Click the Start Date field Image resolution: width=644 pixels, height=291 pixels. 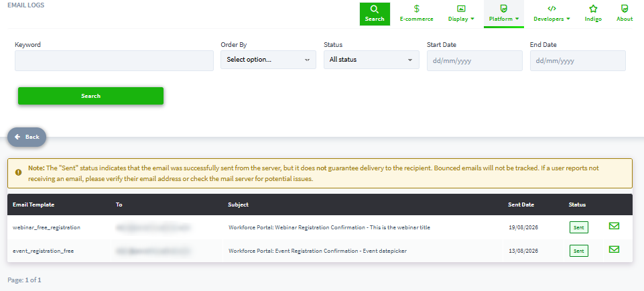pyautogui.click(x=474, y=61)
